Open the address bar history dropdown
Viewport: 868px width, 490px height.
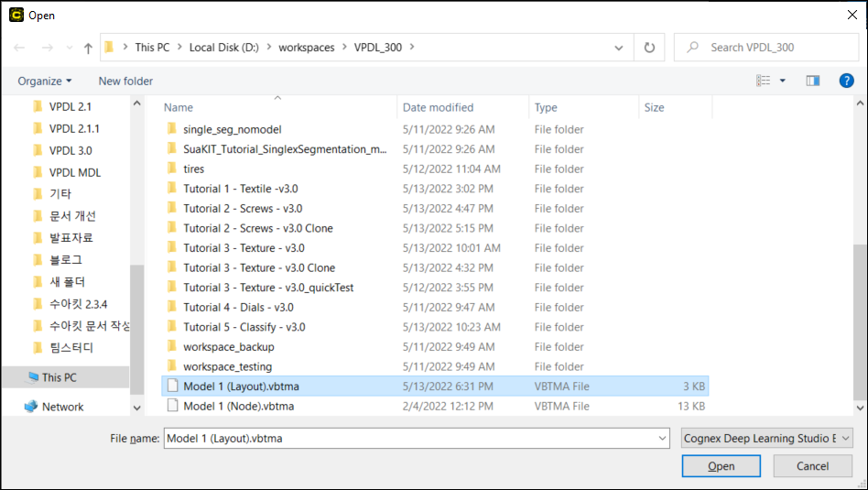(x=620, y=48)
